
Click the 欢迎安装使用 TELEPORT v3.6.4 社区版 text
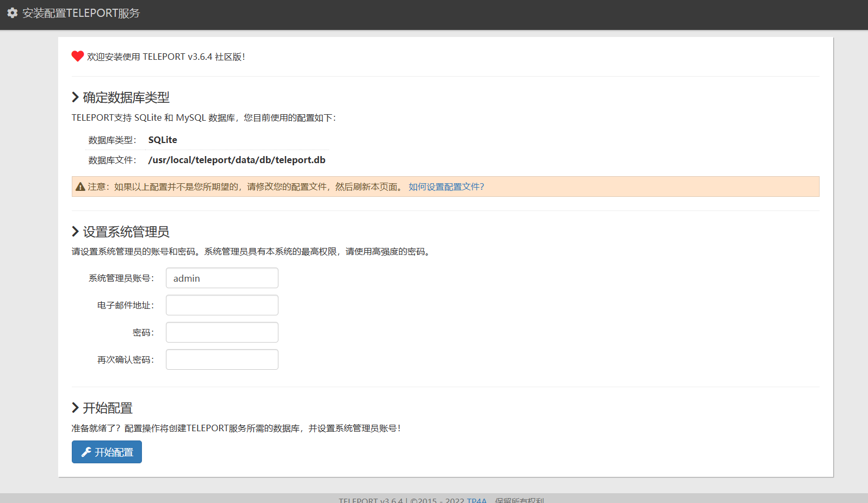166,57
